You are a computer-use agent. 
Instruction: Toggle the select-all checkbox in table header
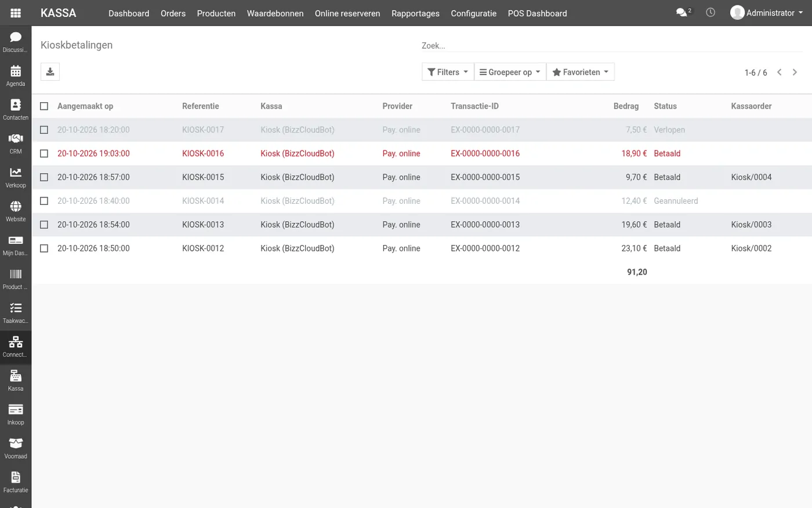44,106
